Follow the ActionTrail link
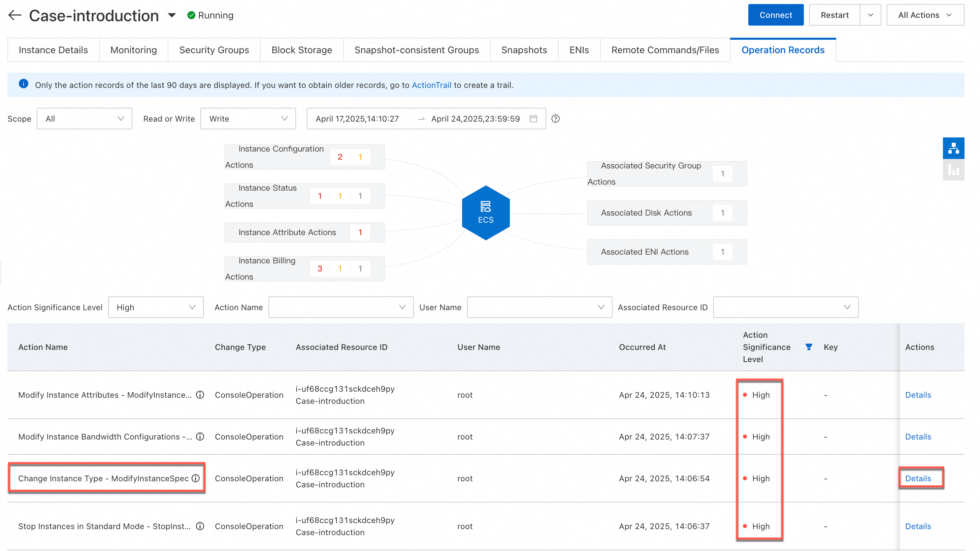The height and width of the screenshot is (551, 980). point(431,85)
